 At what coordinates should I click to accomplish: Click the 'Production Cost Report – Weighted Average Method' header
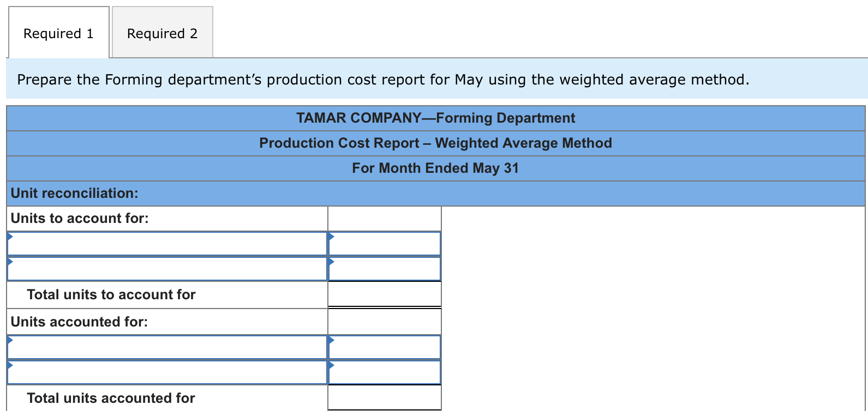(x=435, y=143)
